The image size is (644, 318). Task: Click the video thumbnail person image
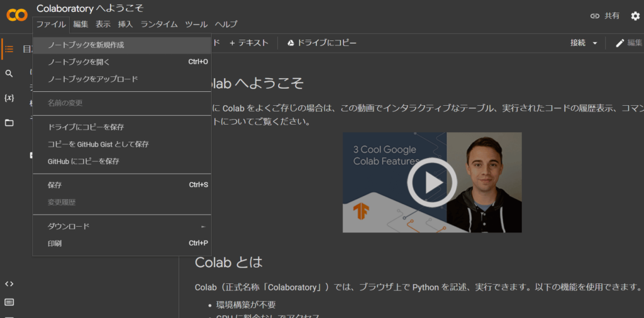[484, 182]
